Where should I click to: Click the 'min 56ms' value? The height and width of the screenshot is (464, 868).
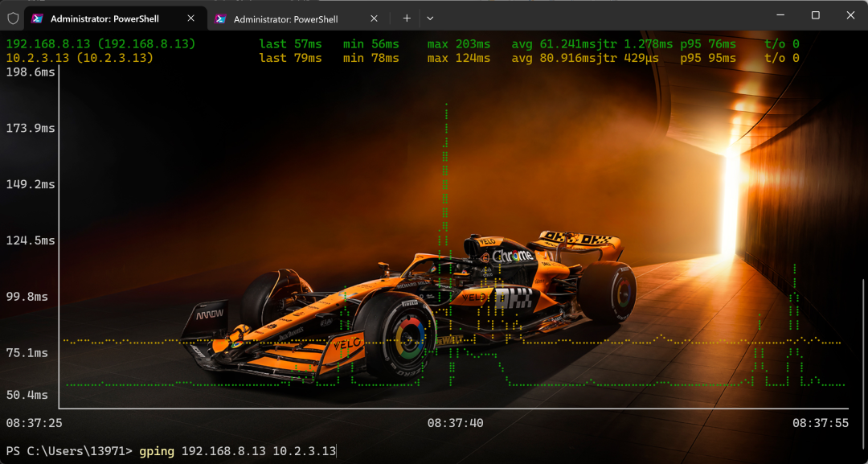(371, 43)
